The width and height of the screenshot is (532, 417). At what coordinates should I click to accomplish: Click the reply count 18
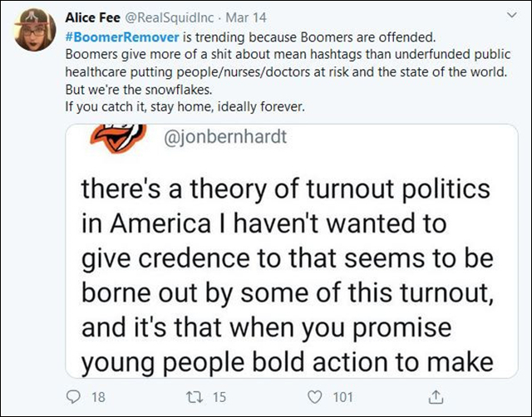click(97, 398)
